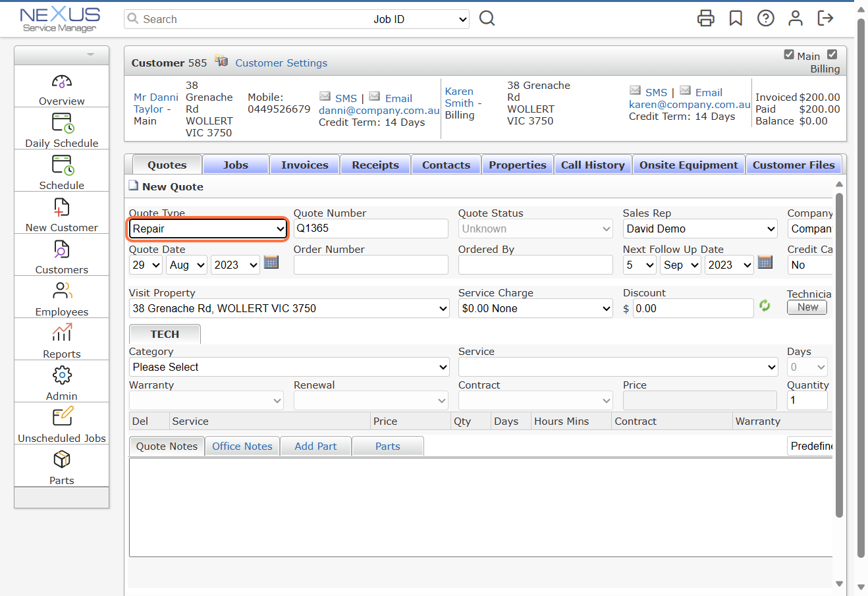This screenshot has height=596, width=868.
Task: Open the Quote Type dropdown showing Repair
Action: pos(208,229)
